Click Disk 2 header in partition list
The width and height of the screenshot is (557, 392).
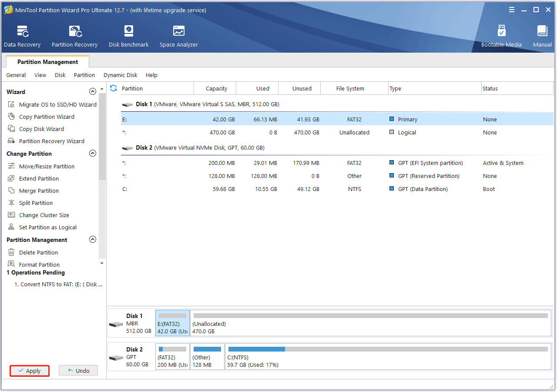(337, 147)
